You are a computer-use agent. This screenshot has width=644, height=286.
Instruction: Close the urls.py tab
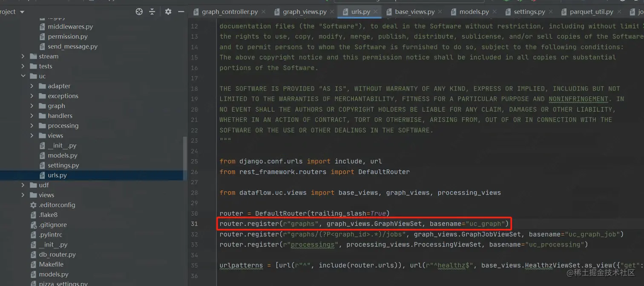pos(376,12)
